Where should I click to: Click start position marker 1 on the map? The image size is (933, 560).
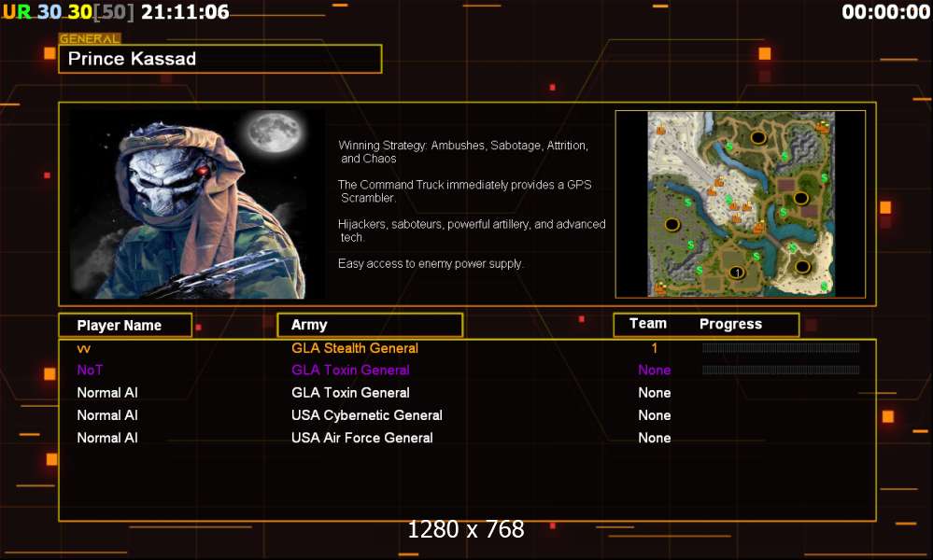[737, 273]
